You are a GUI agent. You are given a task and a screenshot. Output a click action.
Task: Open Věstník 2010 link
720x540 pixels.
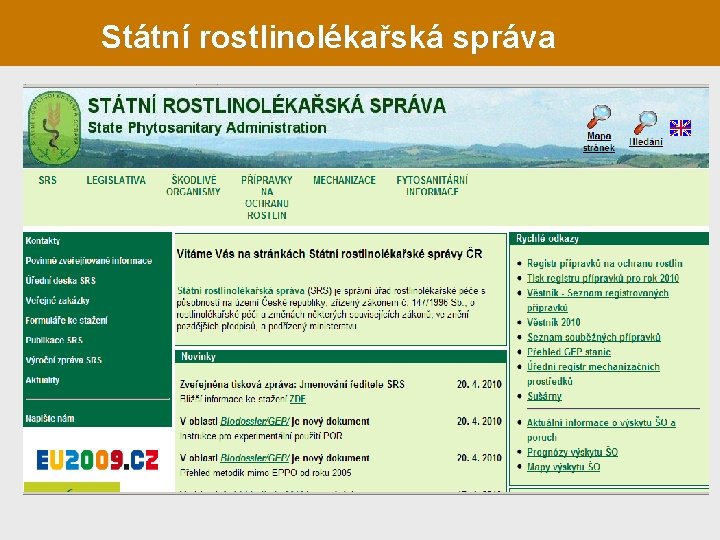553,322
